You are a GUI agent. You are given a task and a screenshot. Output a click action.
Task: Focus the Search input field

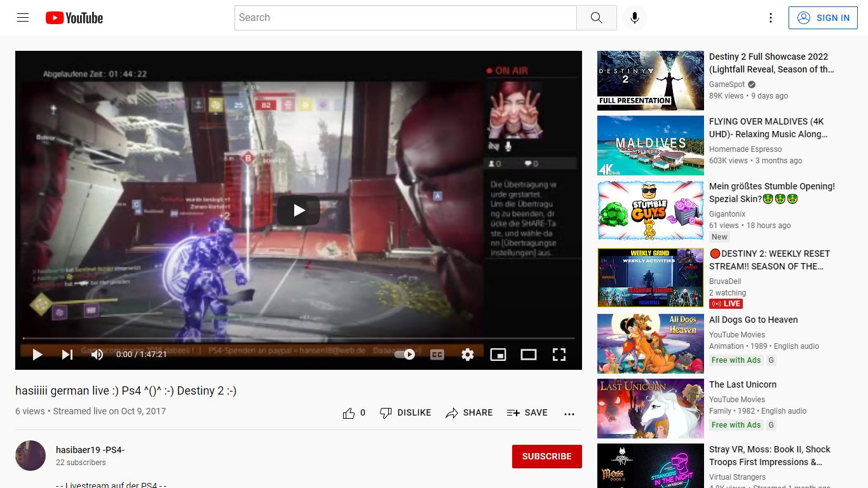(x=405, y=18)
